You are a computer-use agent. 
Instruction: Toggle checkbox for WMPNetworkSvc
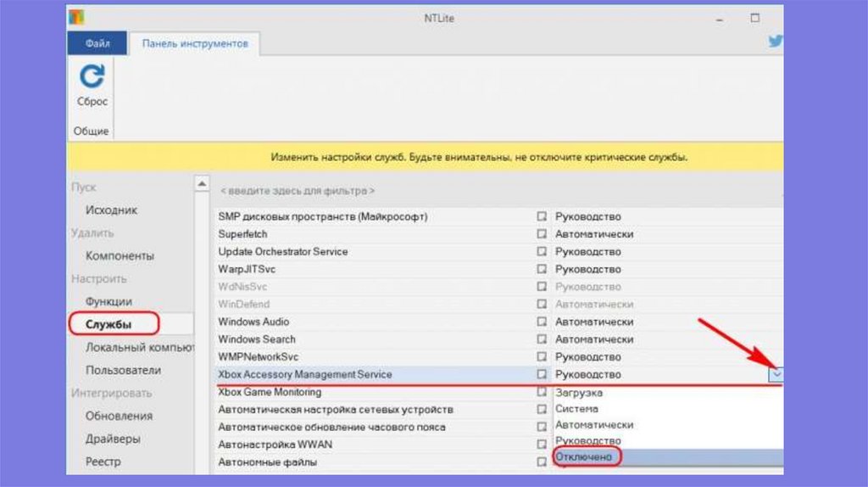(542, 356)
